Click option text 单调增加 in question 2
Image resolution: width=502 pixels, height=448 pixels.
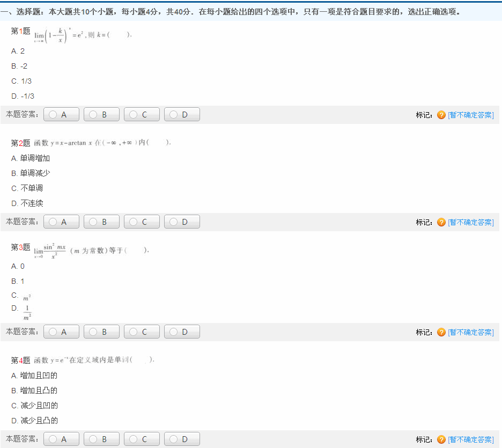(x=35, y=158)
